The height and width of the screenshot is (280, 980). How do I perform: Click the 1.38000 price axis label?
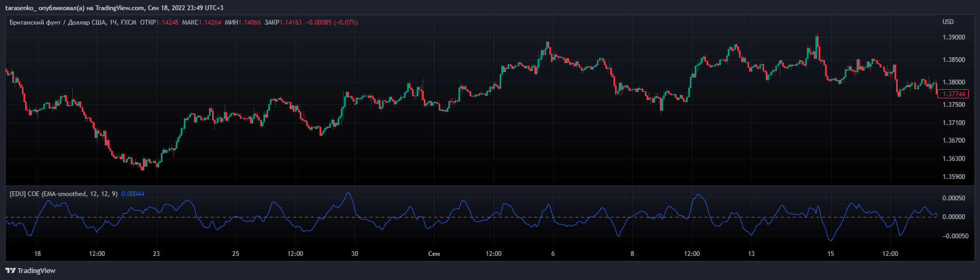(954, 82)
